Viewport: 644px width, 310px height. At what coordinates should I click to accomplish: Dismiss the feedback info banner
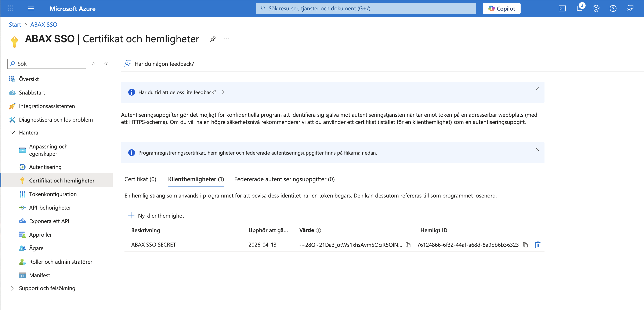click(537, 89)
